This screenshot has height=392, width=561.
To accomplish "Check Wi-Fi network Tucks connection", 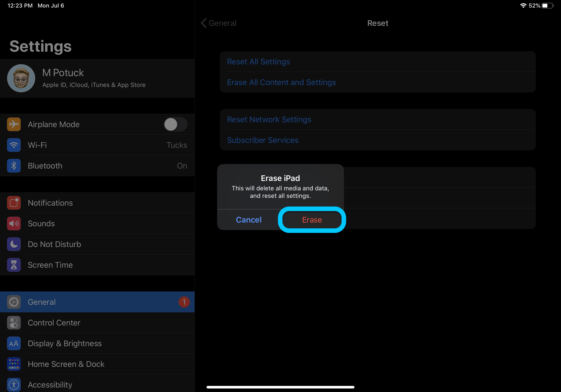I will (x=97, y=145).
